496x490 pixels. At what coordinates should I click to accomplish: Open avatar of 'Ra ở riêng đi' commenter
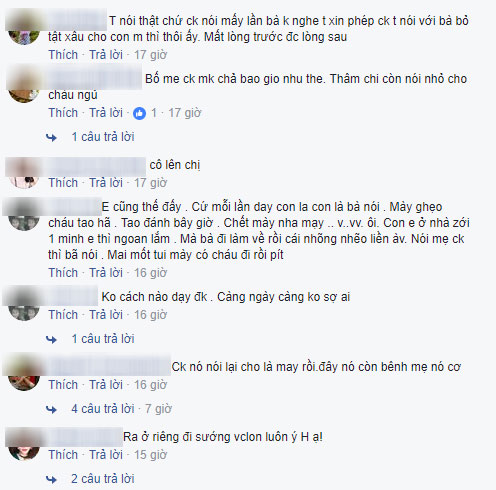[x=23, y=445]
